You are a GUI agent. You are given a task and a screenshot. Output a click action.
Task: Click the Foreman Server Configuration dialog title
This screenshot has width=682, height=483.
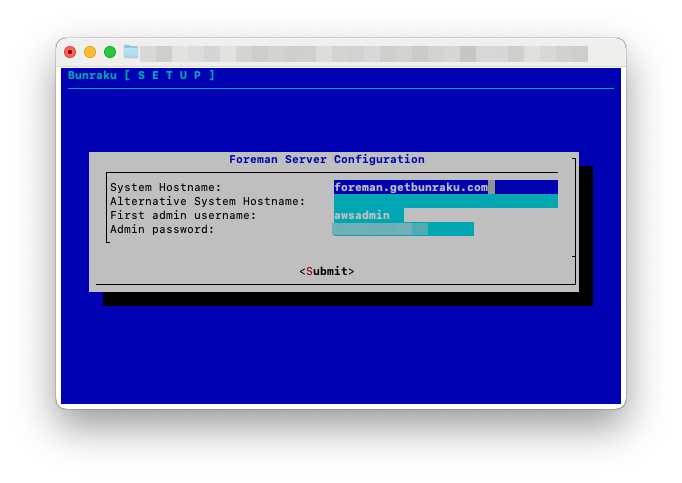tap(327, 159)
